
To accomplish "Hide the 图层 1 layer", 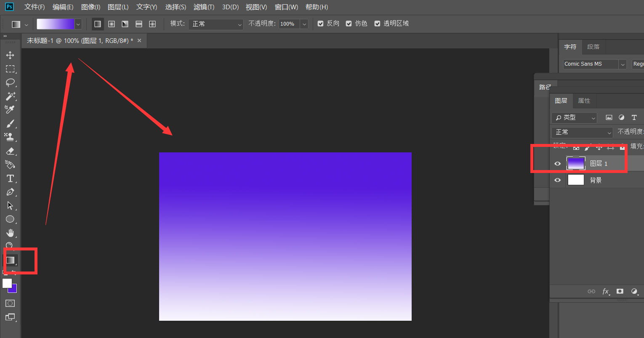I will click(x=558, y=164).
